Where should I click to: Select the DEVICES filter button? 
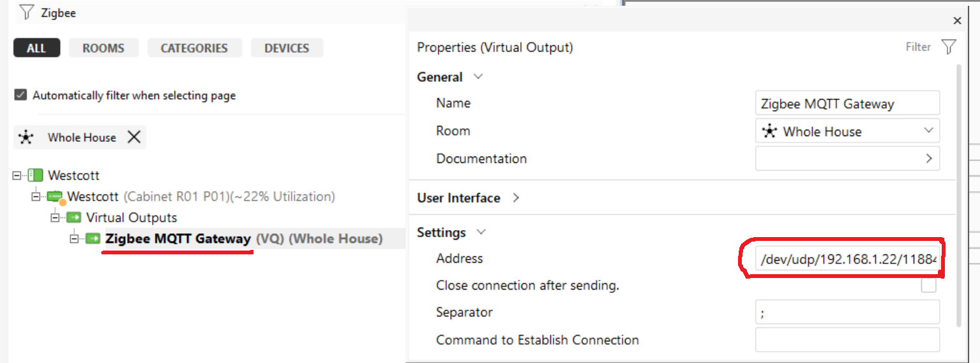pyautogui.click(x=287, y=48)
